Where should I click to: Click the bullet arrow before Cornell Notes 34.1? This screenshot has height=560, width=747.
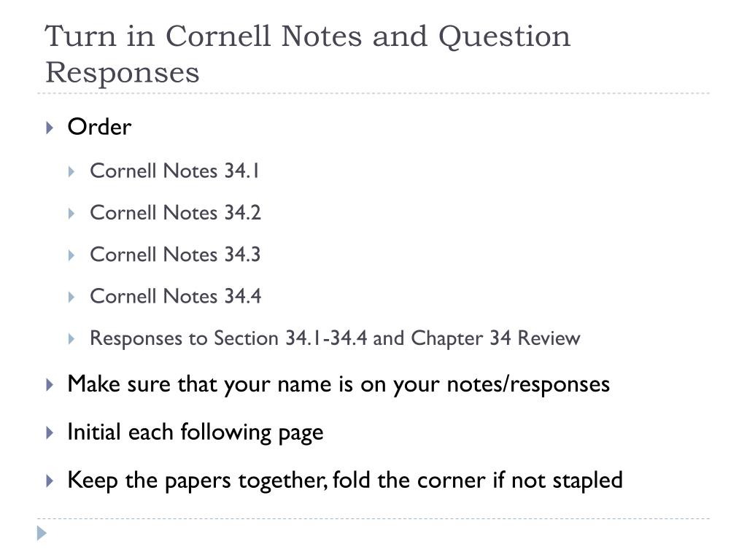71,171
